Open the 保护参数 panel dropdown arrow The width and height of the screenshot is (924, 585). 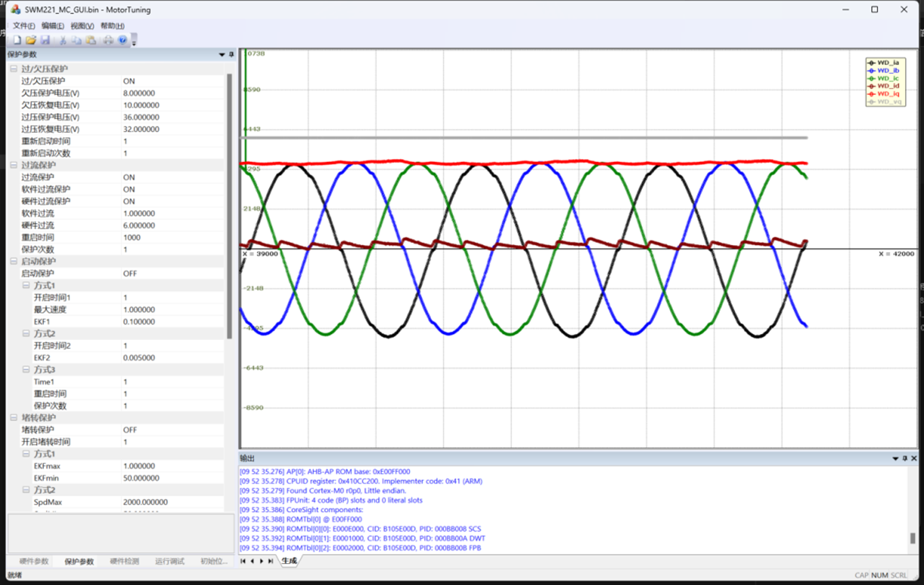pyautogui.click(x=222, y=54)
